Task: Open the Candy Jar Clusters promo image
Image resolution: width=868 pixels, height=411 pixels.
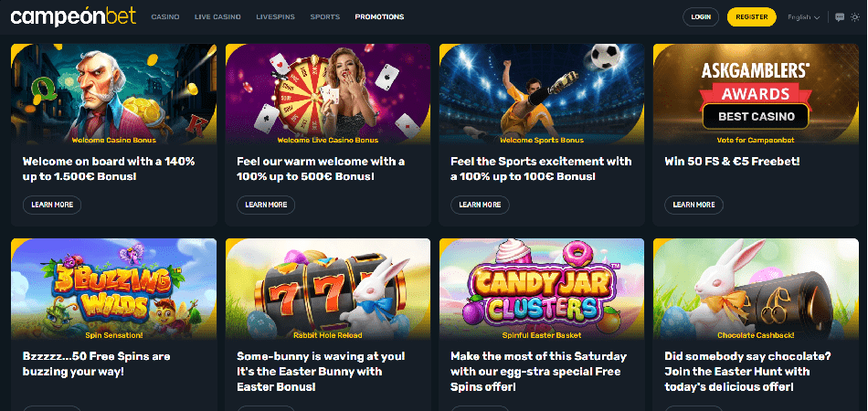Action: point(542,289)
